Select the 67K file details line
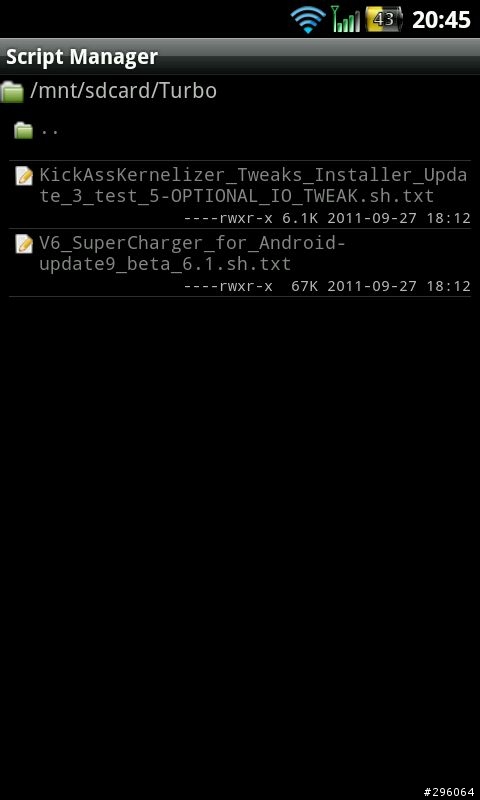The width and height of the screenshot is (480, 800). click(x=327, y=286)
